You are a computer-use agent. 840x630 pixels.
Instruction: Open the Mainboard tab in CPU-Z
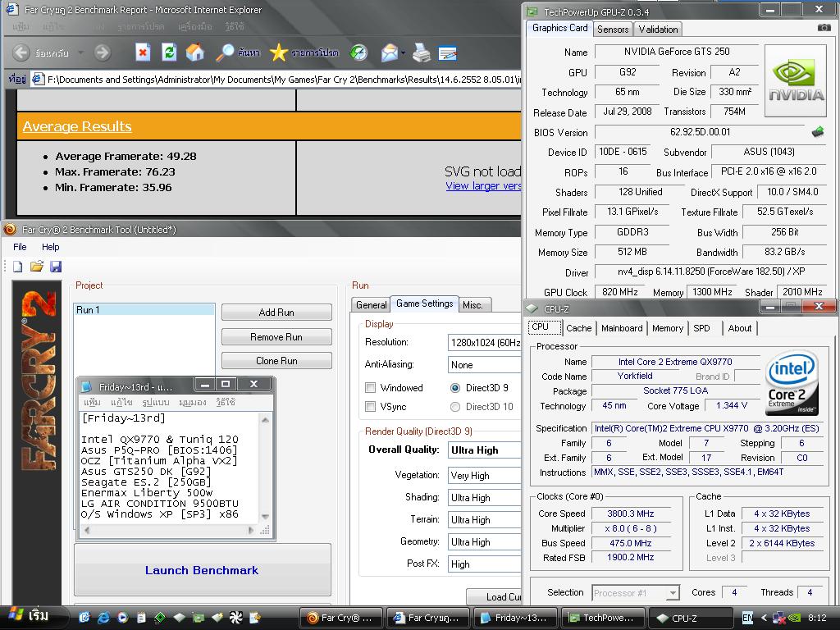tap(622, 328)
